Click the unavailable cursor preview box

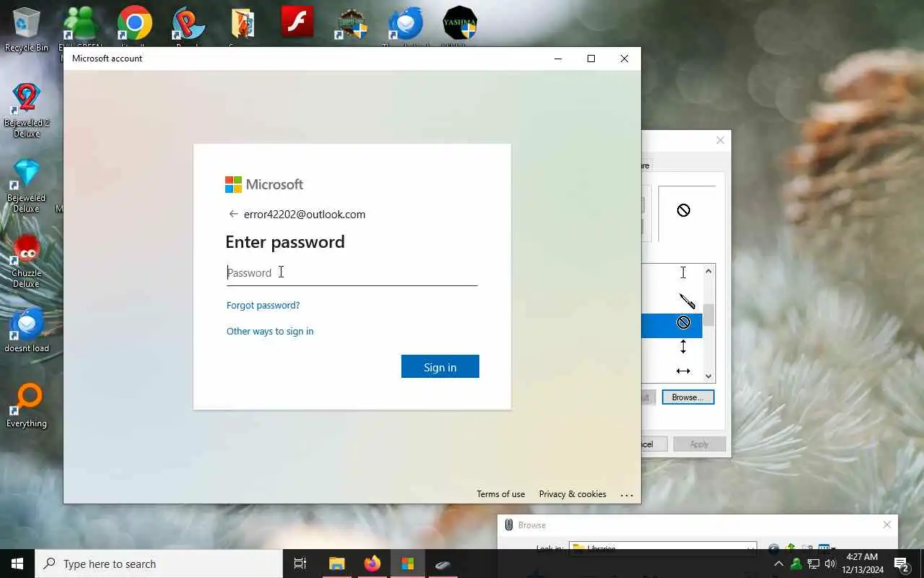tap(687, 213)
